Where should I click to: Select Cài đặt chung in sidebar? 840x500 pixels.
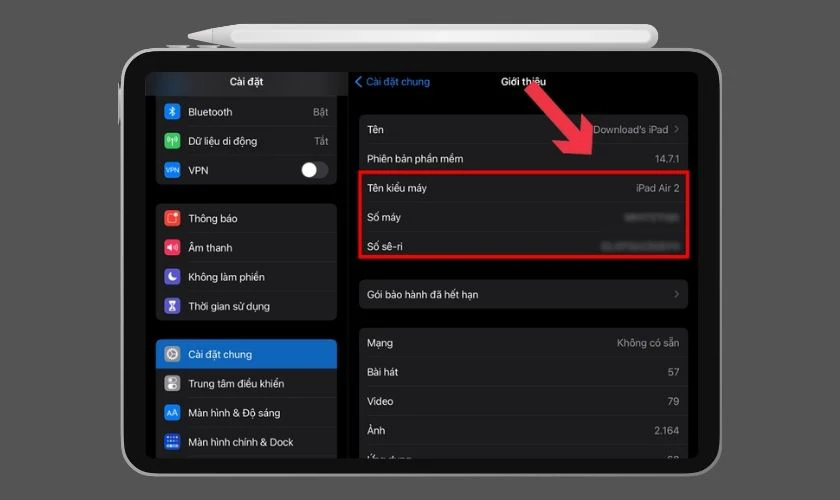click(246, 354)
